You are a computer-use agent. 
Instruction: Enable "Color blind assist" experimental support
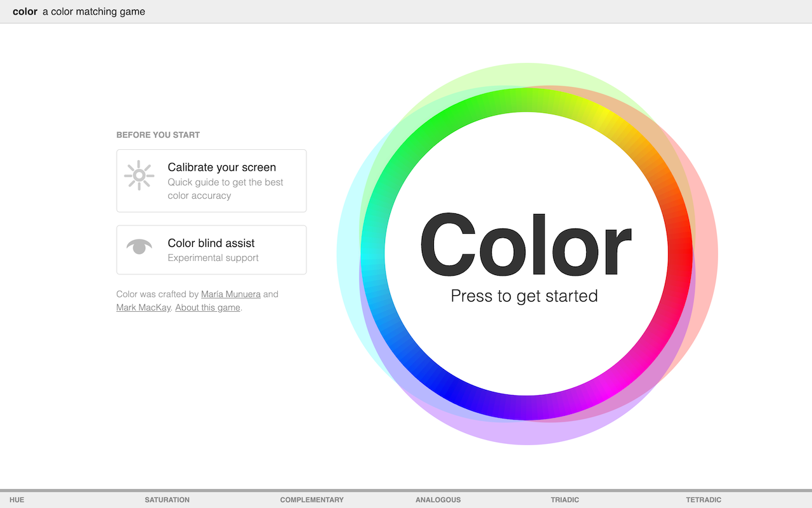click(211, 250)
